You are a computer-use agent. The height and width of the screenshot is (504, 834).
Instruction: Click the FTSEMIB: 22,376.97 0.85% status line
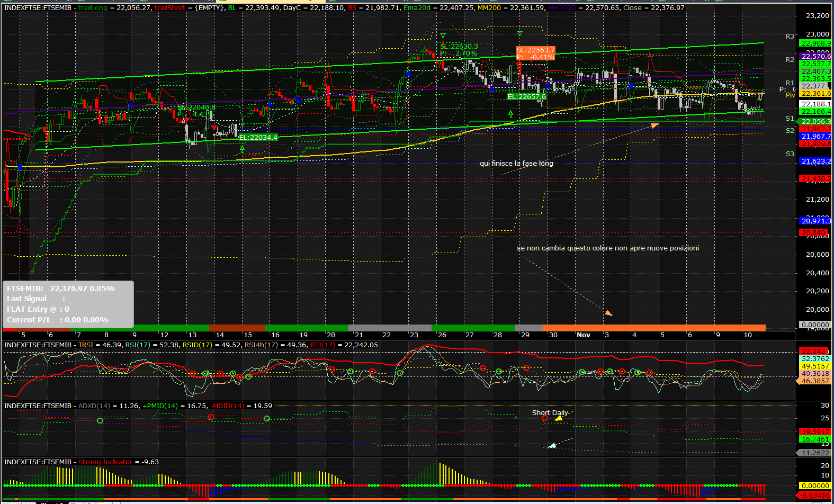(x=60, y=289)
